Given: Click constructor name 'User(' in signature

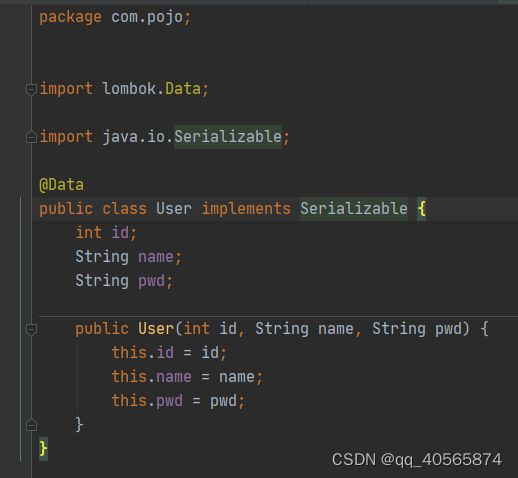Looking at the screenshot, I should coord(160,329).
